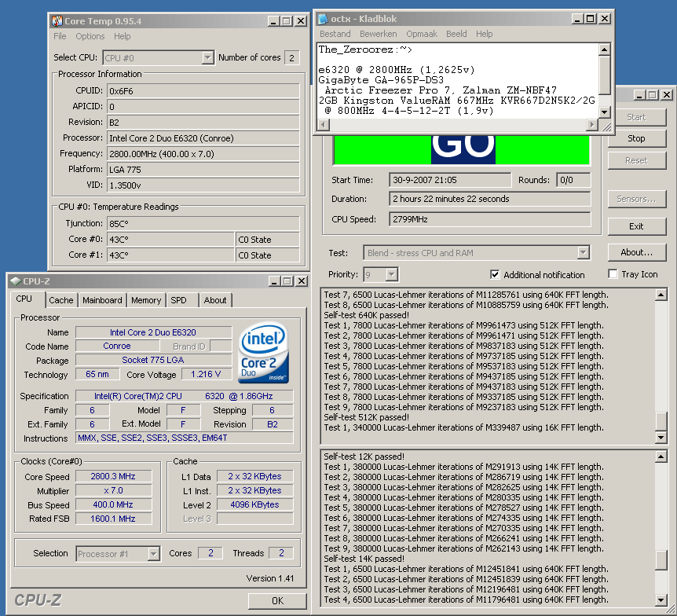Switch to the Memory tab
The width and height of the screenshot is (677, 616).
pos(146,300)
